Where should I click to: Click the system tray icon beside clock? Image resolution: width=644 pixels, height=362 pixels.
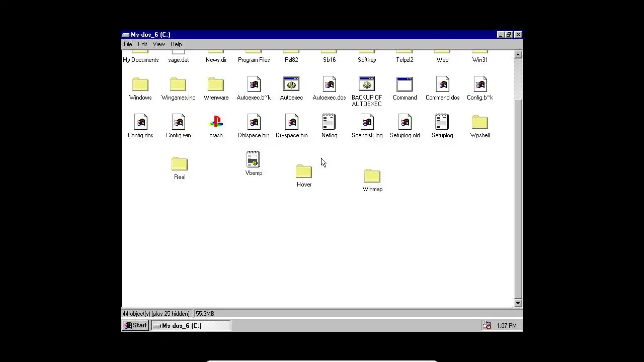click(487, 325)
